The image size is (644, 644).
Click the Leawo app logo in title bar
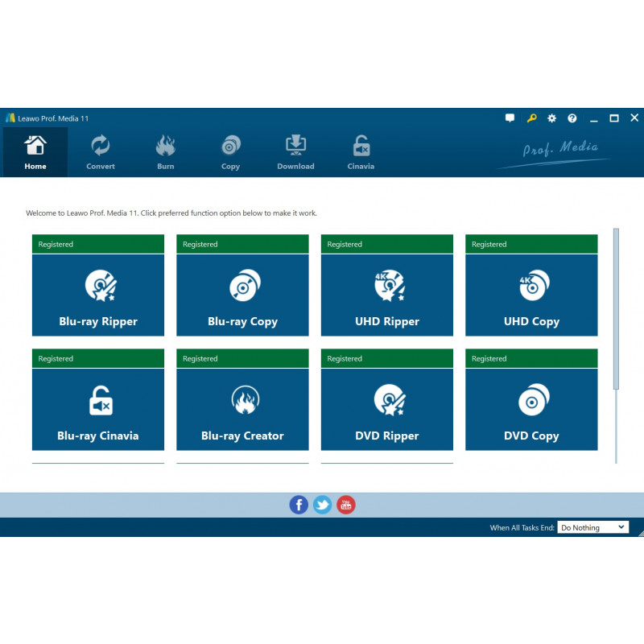tap(10, 118)
